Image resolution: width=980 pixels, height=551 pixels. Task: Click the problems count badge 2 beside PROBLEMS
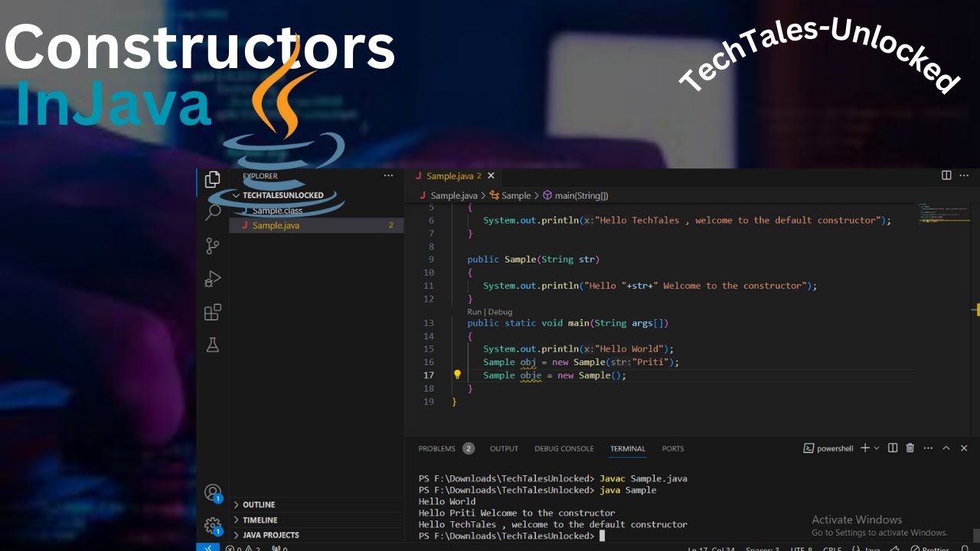469,448
